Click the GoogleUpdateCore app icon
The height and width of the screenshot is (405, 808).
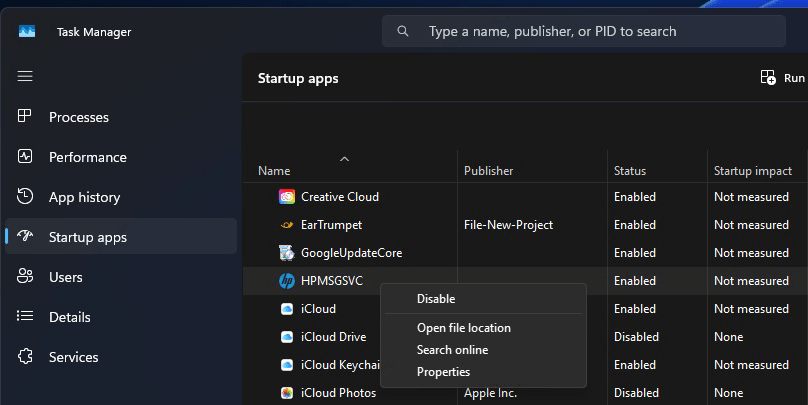tap(287, 252)
